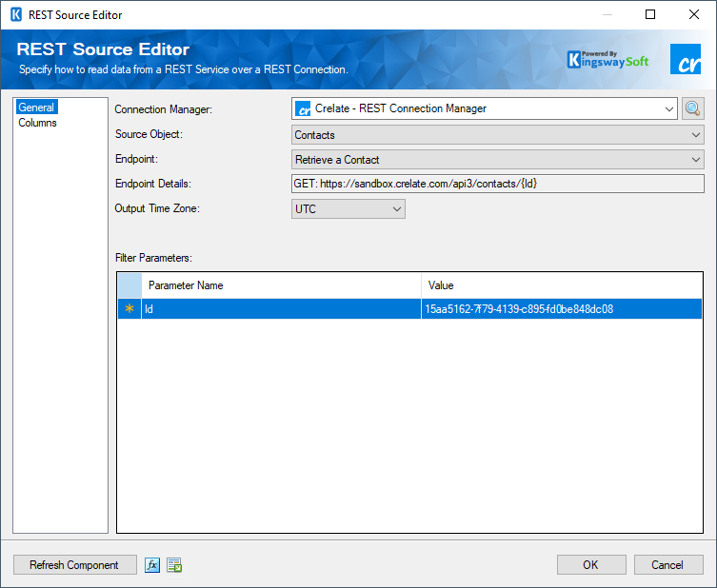This screenshot has height=588, width=717.
Task: Open the Output Time Zone UTC dropdown
Action: (348, 208)
